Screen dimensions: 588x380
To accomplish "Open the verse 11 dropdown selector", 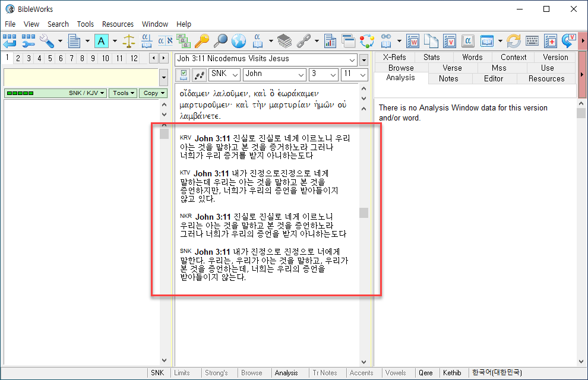I will click(x=355, y=75).
